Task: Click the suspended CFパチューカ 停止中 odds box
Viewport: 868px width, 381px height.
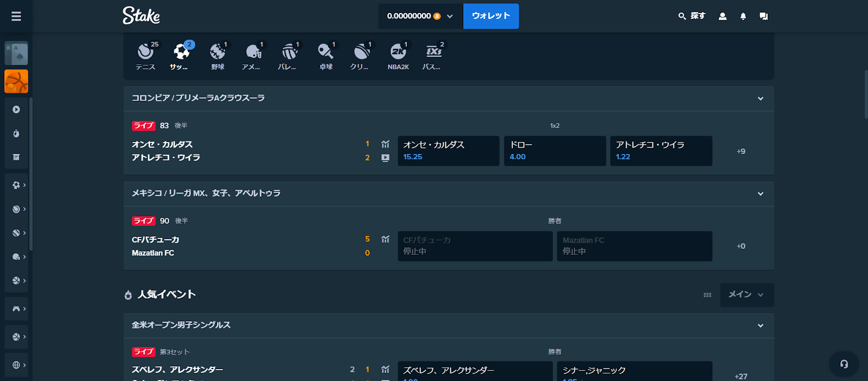Action: (x=475, y=246)
